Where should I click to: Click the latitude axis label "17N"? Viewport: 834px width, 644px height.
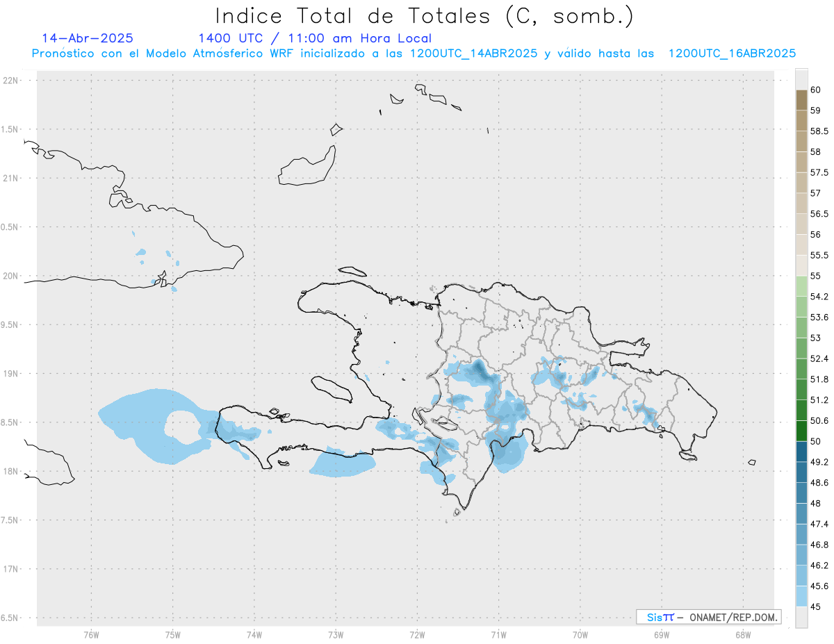point(11,569)
